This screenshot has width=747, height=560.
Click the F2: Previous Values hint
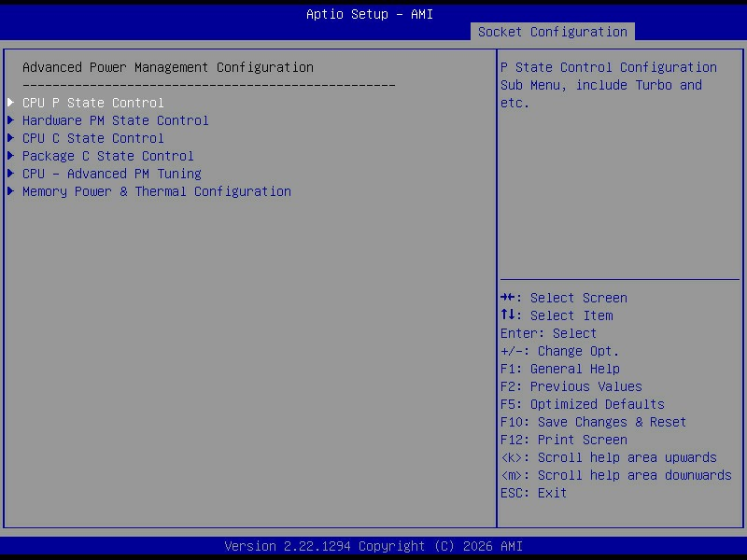coord(571,386)
